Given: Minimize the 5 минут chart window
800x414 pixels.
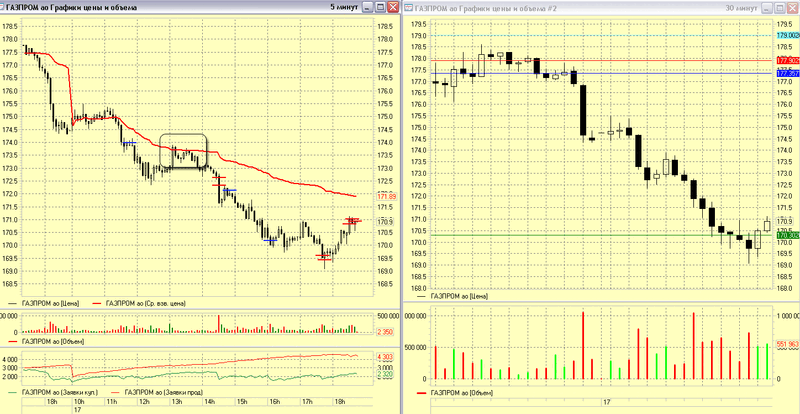Looking at the screenshot, I should (368, 7).
